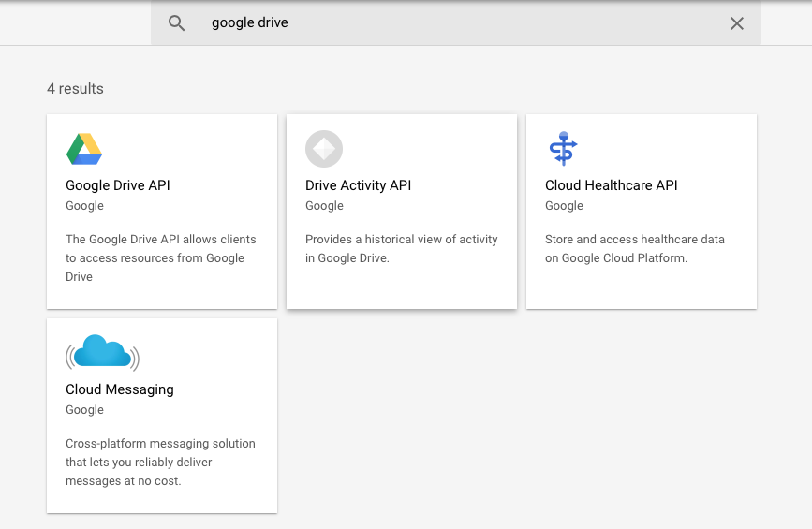
Task: Open the Google Drive API title link
Action: coord(118,185)
